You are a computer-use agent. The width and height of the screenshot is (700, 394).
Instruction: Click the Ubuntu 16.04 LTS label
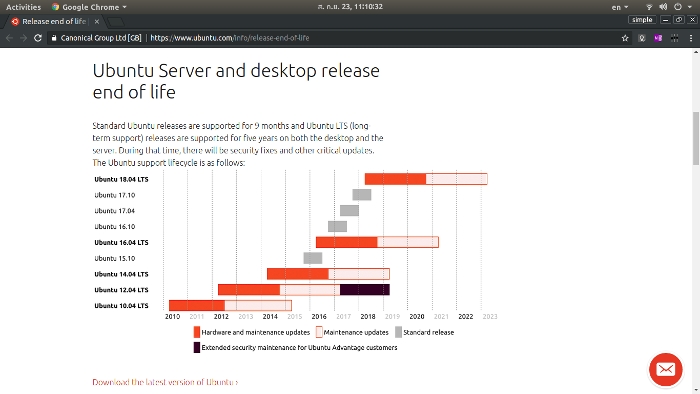point(121,243)
